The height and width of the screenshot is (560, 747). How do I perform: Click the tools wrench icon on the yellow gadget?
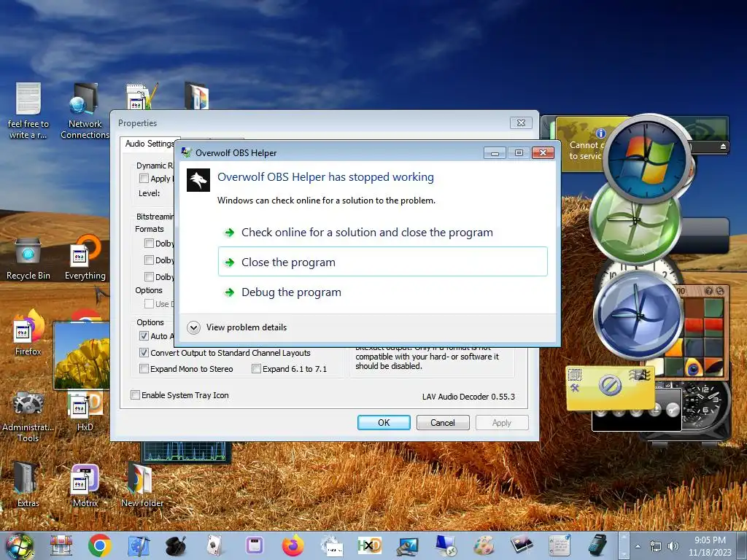tap(575, 388)
